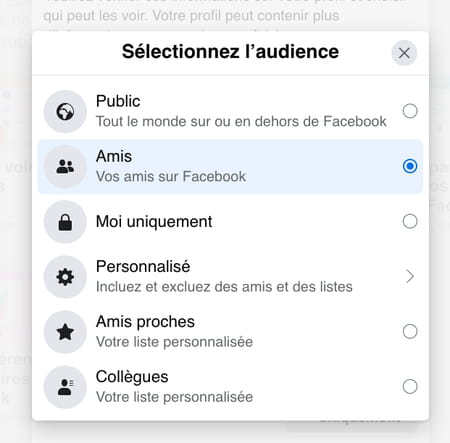Expand Personnalisé with the chevron arrow
This screenshot has height=443, width=450.
[x=410, y=276]
